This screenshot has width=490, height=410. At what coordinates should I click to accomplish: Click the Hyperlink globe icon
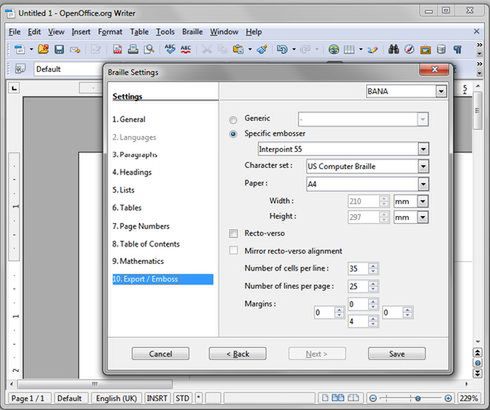(x=333, y=49)
